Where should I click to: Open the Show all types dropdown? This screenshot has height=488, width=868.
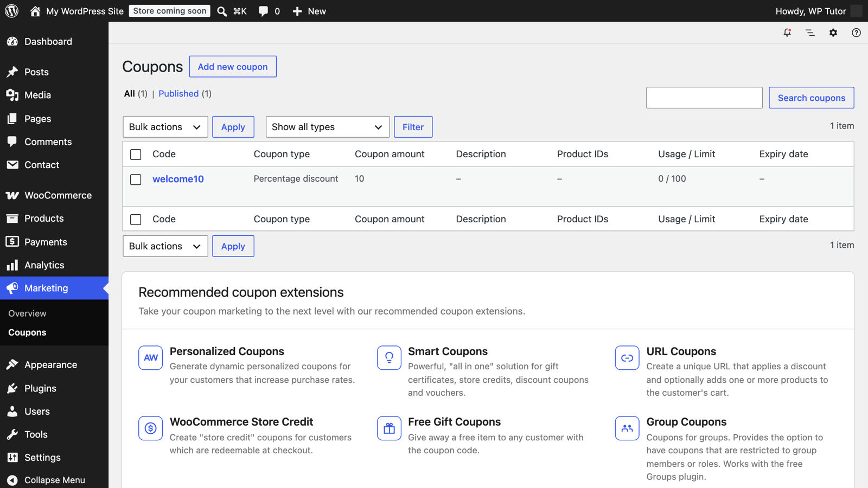pos(328,127)
